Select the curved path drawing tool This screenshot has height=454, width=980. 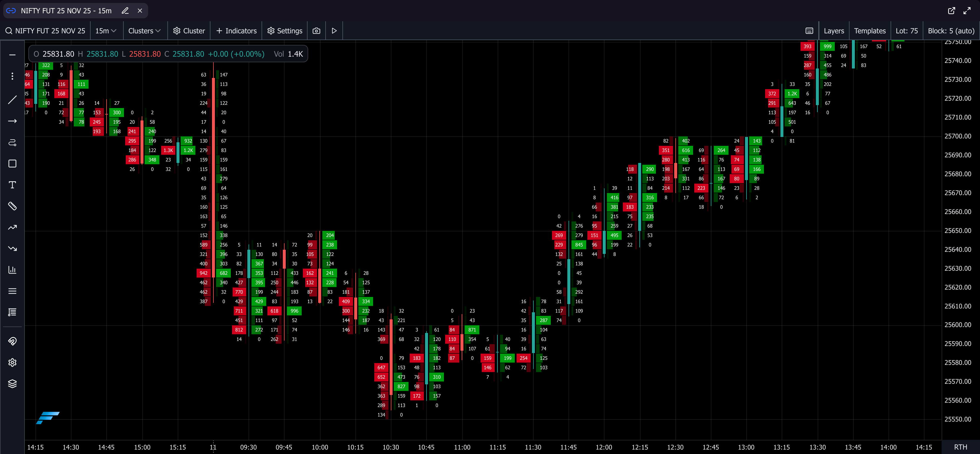point(13,142)
